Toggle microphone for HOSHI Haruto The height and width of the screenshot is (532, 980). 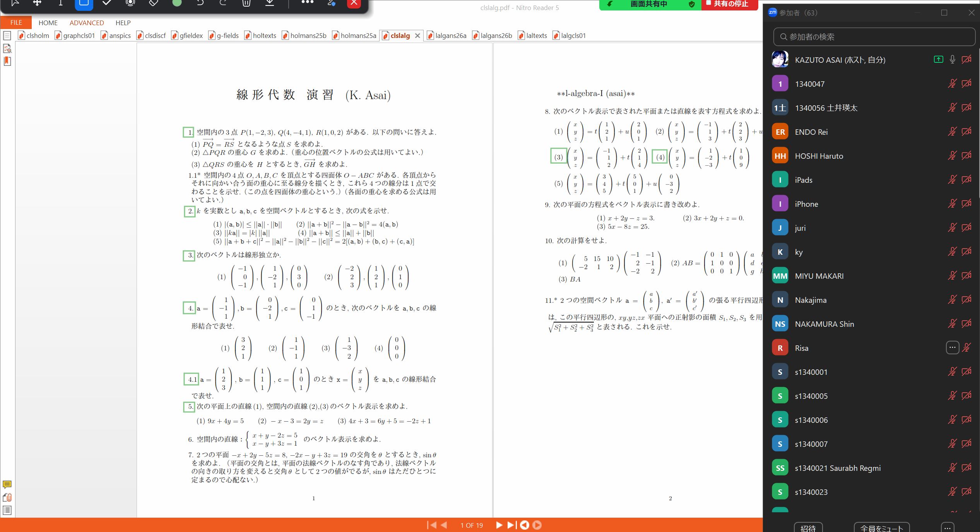(x=952, y=156)
